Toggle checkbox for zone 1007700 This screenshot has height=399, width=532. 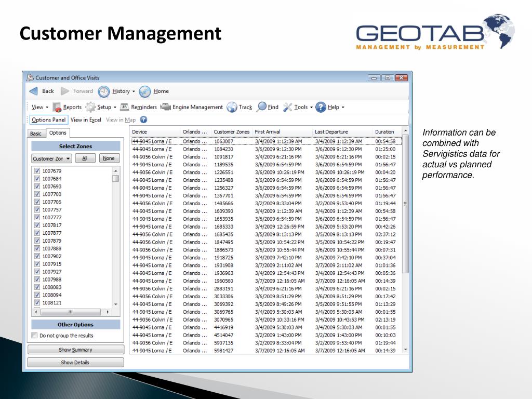click(37, 194)
